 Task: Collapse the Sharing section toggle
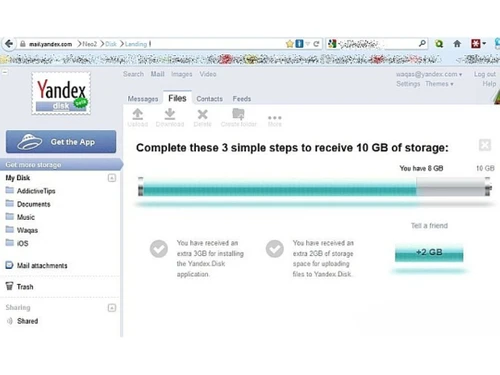point(112,308)
